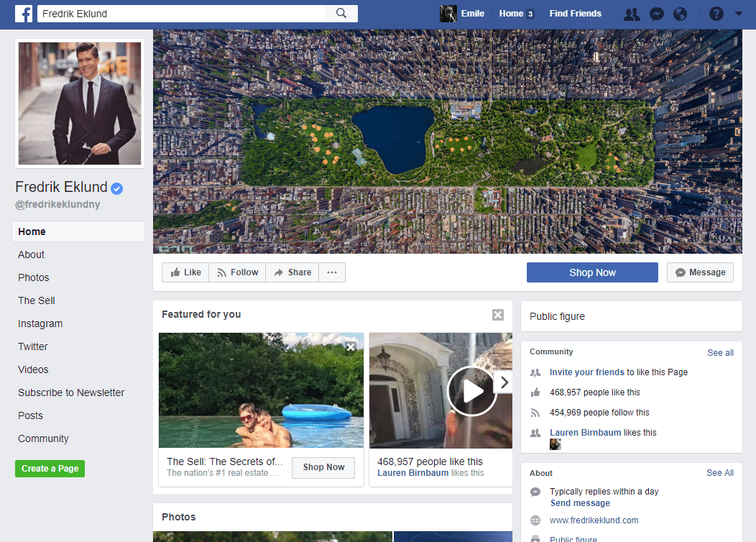Screen dimensions: 756x542
Task: Click the next arrow on featured carousel
Action: [504, 382]
